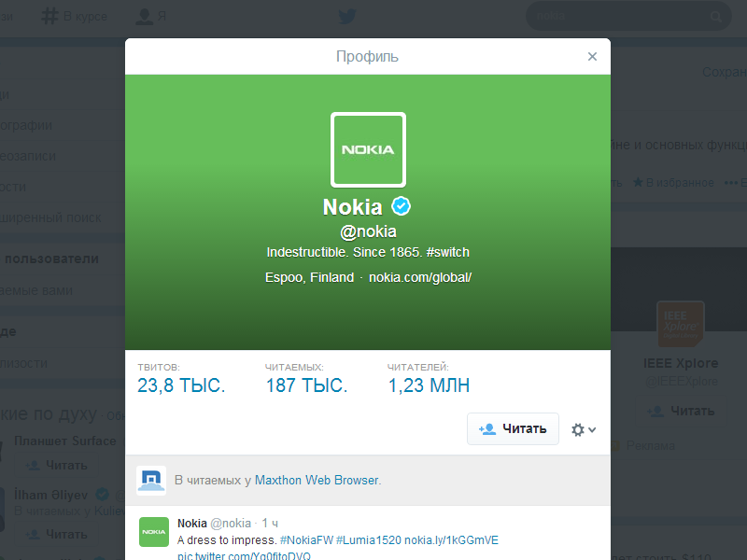Open the Я profile tab
Viewport: 747px width, 560px height.
pos(151,16)
